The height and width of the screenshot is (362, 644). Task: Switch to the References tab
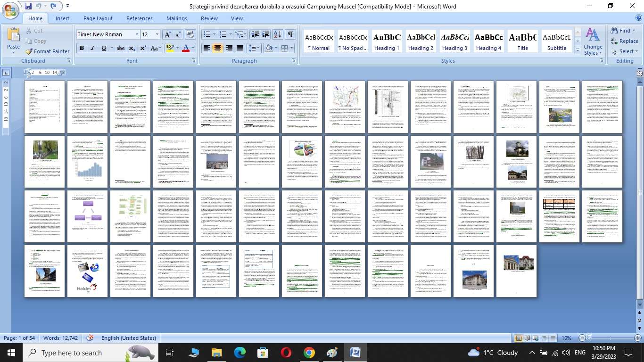[139, 18]
